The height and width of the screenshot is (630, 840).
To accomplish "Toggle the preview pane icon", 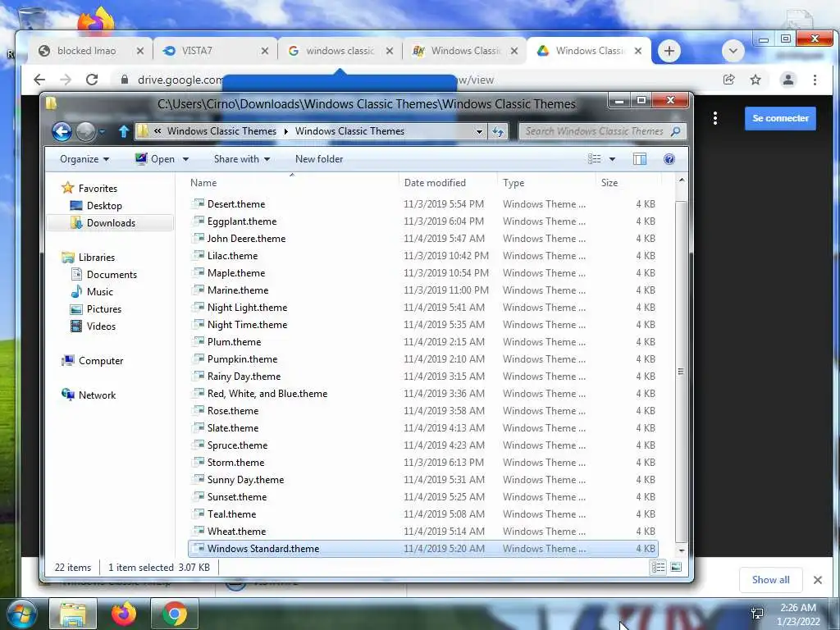I will coord(640,159).
